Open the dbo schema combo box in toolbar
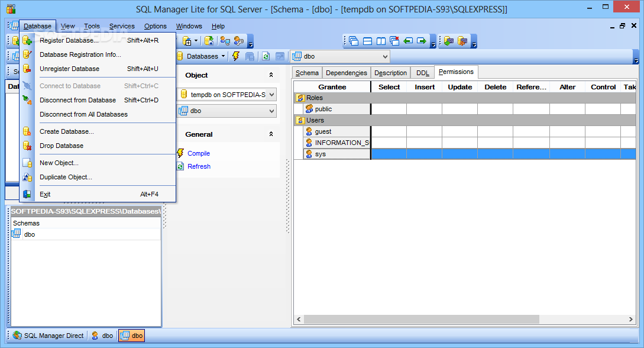The image size is (644, 348). [341, 56]
